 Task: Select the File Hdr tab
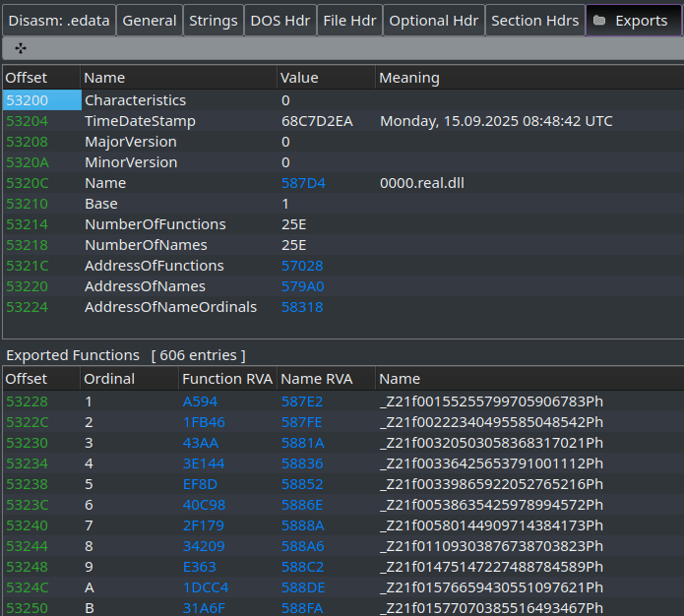pyautogui.click(x=348, y=21)
